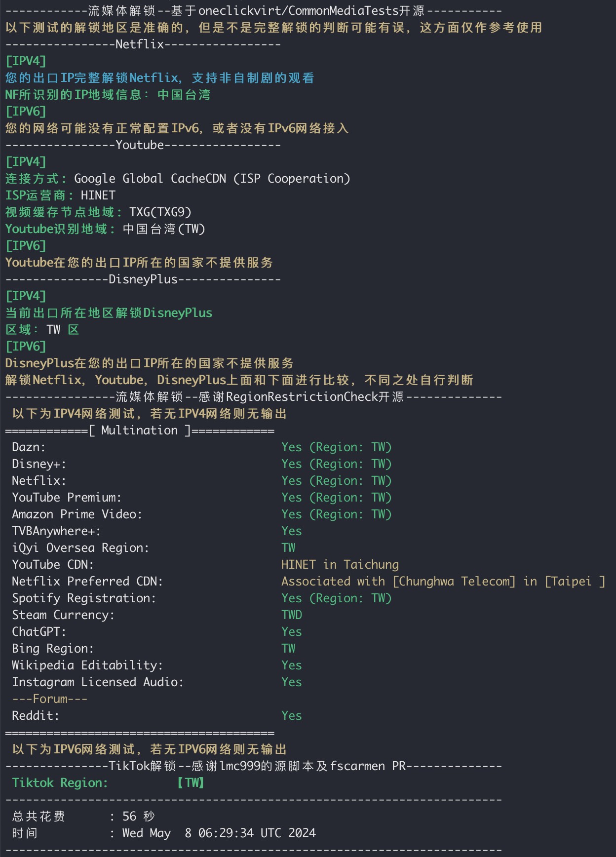Click the Spotify Registration row label
The height and width of the screenshot is (857, 616).
pyautogui.click(x=84, y=598)
